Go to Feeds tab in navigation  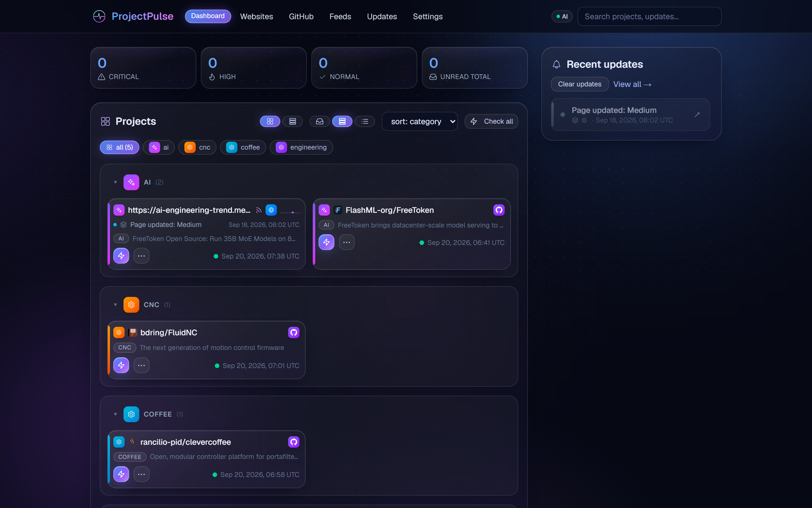pos(340,16)
